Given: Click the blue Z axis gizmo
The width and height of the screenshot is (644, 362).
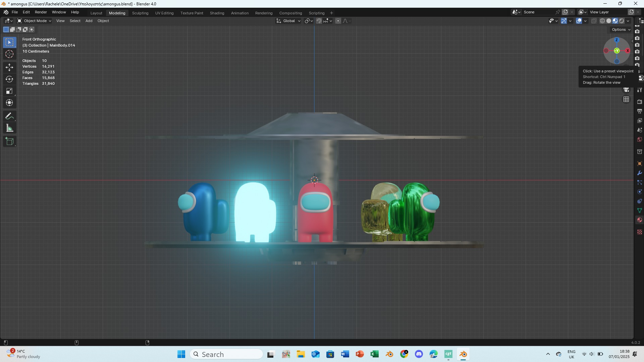Looking at the screenshot, I should pyautogui.click(x=616, y=40).
